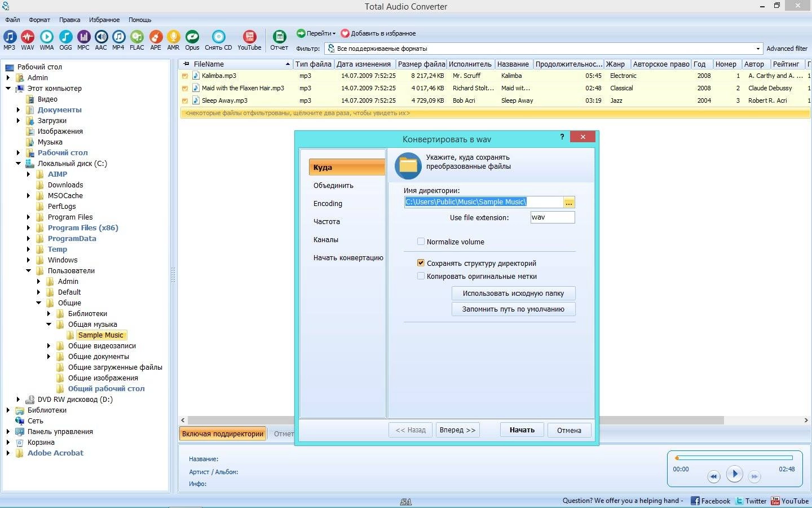Expand the Библиотеки folder under Общие
This screenshot has width=812, height=508.
click(48, 314)
